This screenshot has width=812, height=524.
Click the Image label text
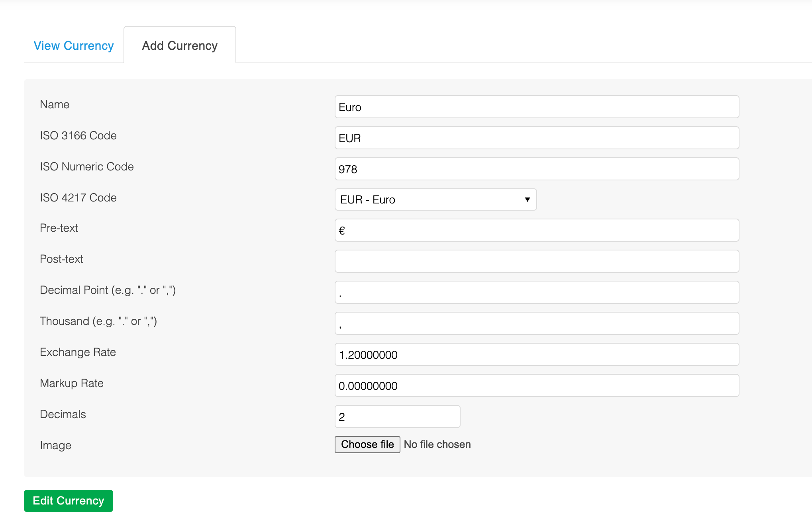point(55,446)
